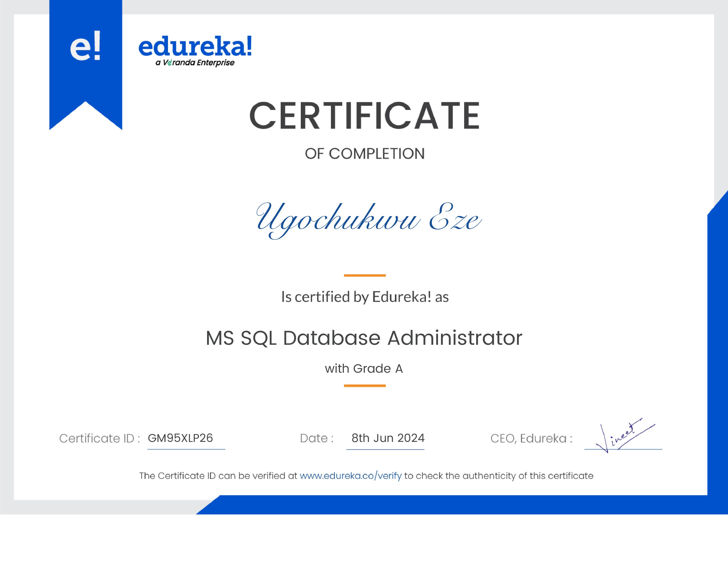Open the www.edureka.co/verify link
This screenshot has height=564, width=728.
point(351,475)
